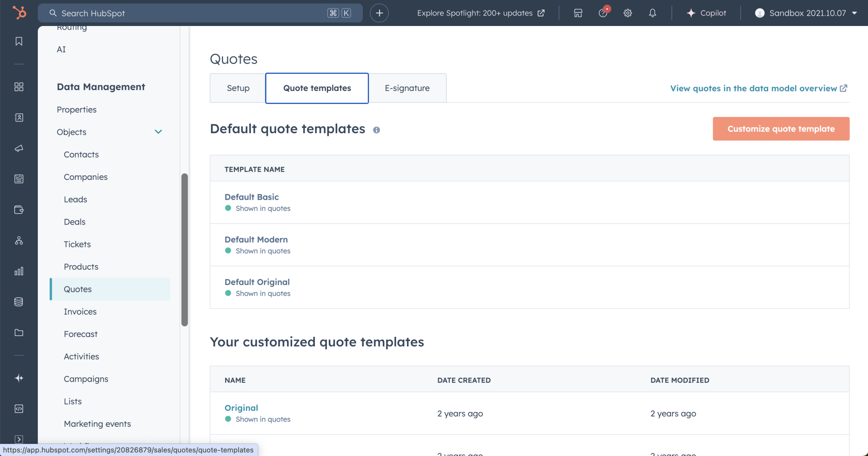
Task: Open Copilot from the top bar
Action: 706,13
